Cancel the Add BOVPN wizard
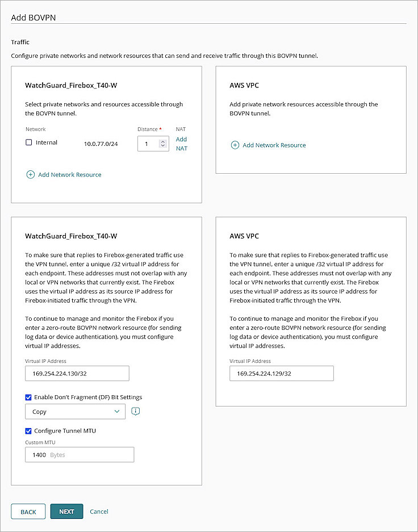Screen dimensions: 418x532 [99, 511]
